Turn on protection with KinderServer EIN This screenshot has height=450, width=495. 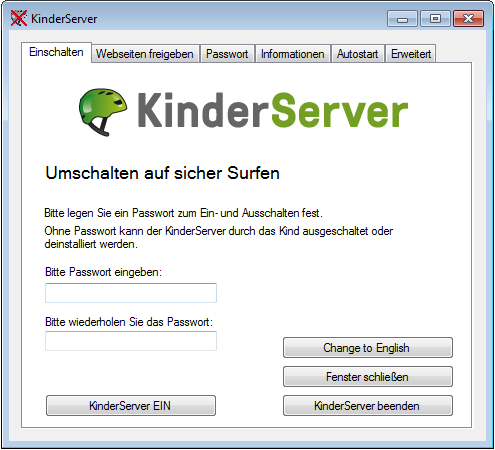[131, 406]
